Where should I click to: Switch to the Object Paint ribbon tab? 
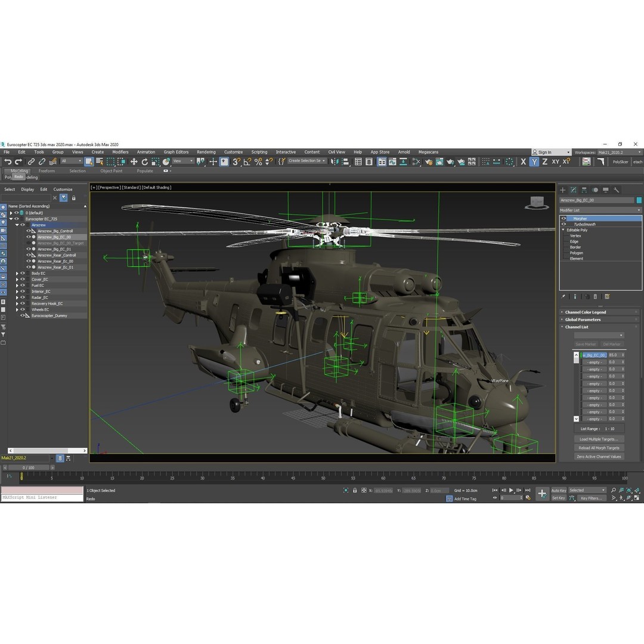click(x=112, y=171)
